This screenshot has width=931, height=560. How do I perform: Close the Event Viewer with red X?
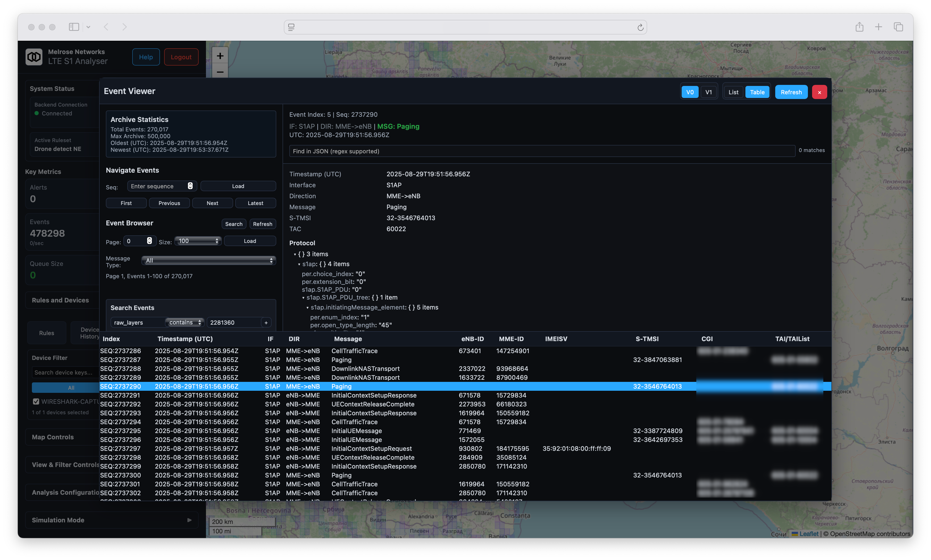point(819,92)
